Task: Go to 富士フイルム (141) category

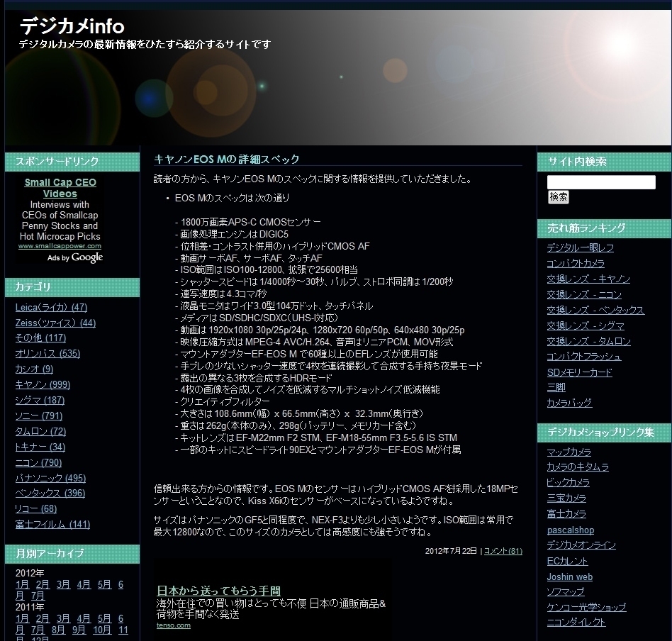Action: coord(52,525)
